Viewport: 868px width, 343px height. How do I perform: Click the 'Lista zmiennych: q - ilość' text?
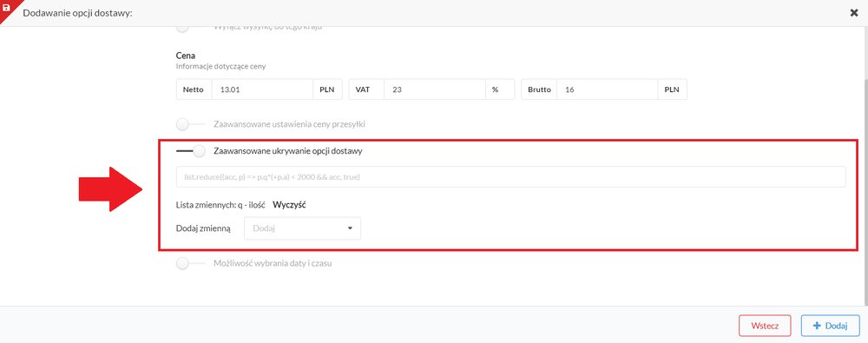point(220,204)
